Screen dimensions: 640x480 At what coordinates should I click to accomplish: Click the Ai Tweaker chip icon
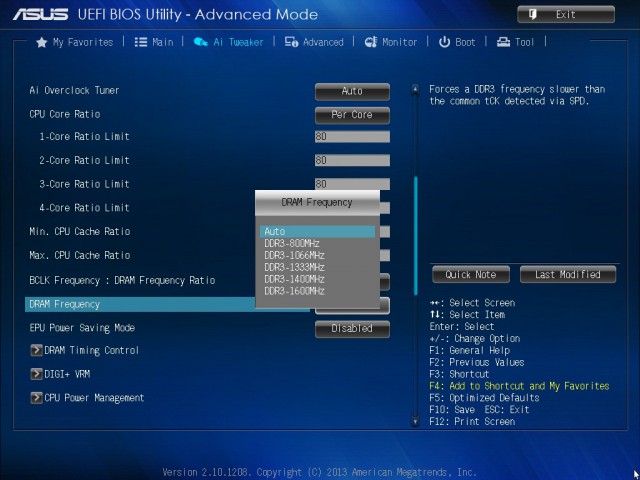click(x=200, y=42)
